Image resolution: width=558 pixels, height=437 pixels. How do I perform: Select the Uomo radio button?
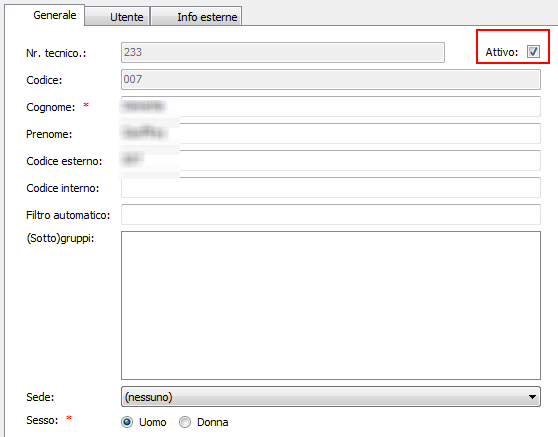(127, 422)
